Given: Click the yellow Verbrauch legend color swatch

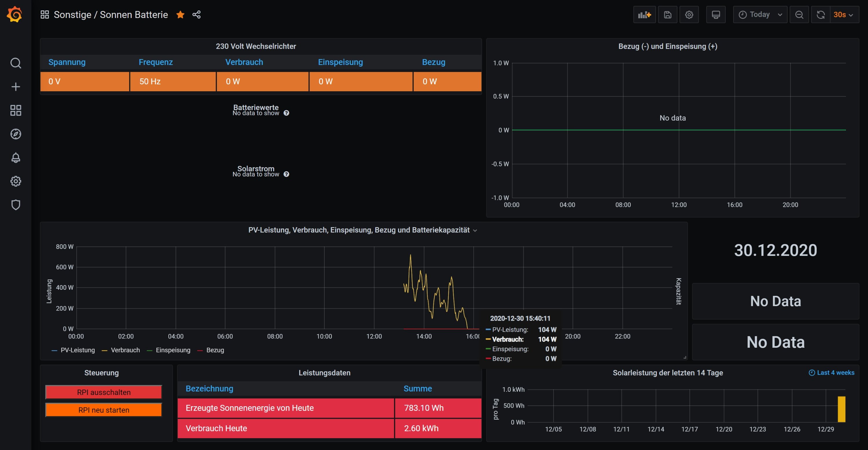Looking at the screenshot, I should pyautogui.click(x=104, y=351).
